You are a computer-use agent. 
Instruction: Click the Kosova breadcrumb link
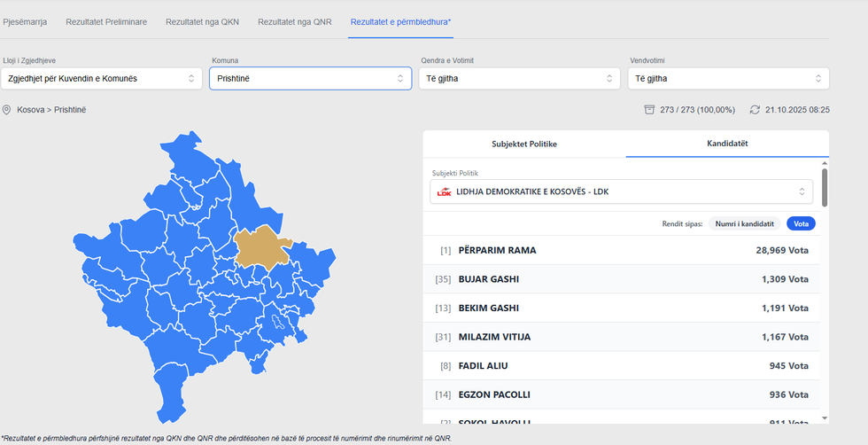tap(31, 110)
